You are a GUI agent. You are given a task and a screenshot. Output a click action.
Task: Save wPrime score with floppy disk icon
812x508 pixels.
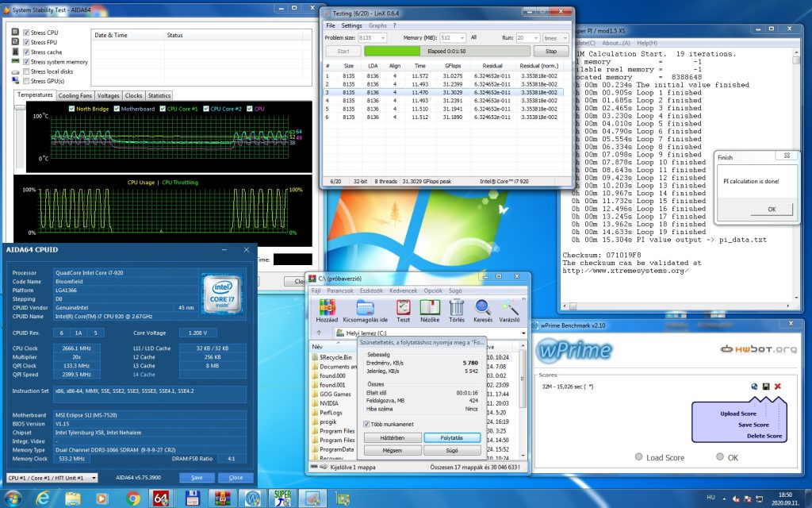[766, 387]
